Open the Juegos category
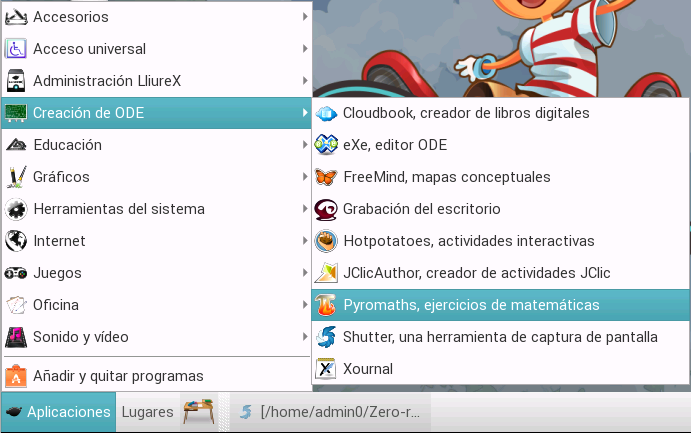The width and height of the screenshot is (691, 433). coord(57,273)
